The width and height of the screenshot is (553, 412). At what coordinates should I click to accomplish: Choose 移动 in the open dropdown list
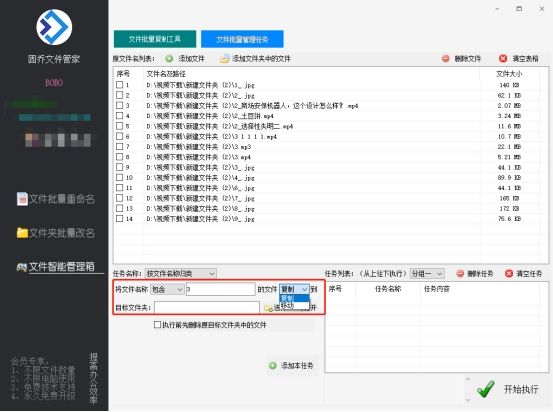coord(294,305)
